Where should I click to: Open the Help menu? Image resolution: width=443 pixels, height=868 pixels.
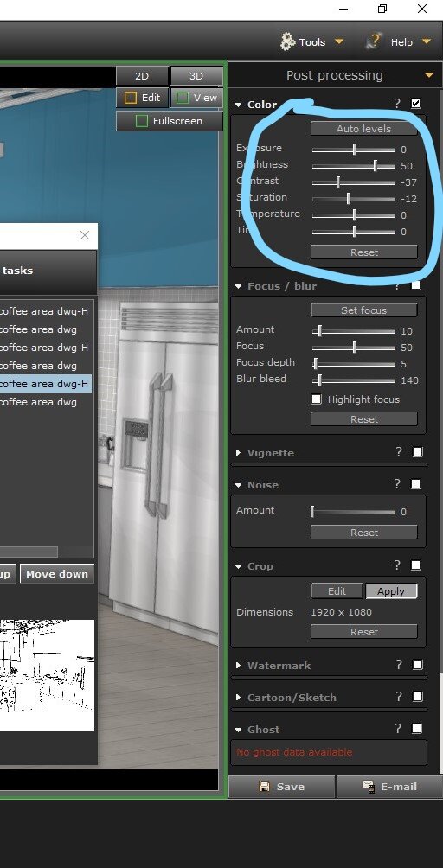398,42
